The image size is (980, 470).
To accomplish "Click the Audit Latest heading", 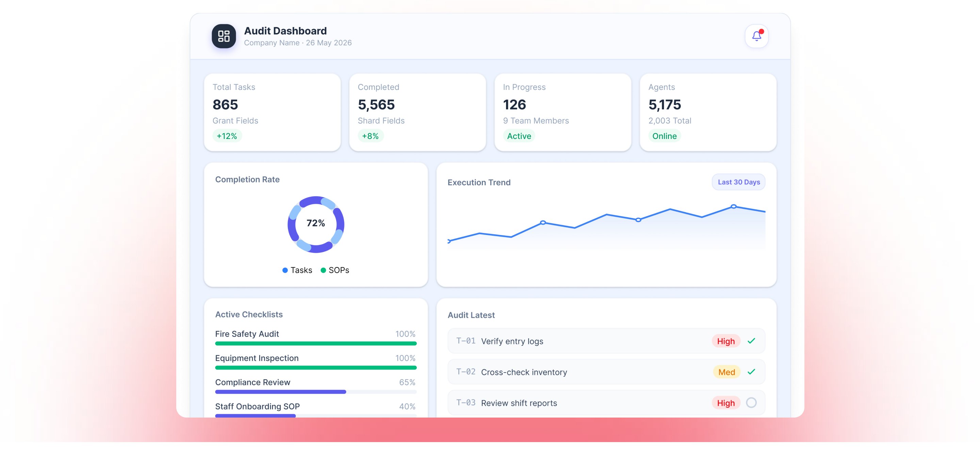I will coord(471,315).
